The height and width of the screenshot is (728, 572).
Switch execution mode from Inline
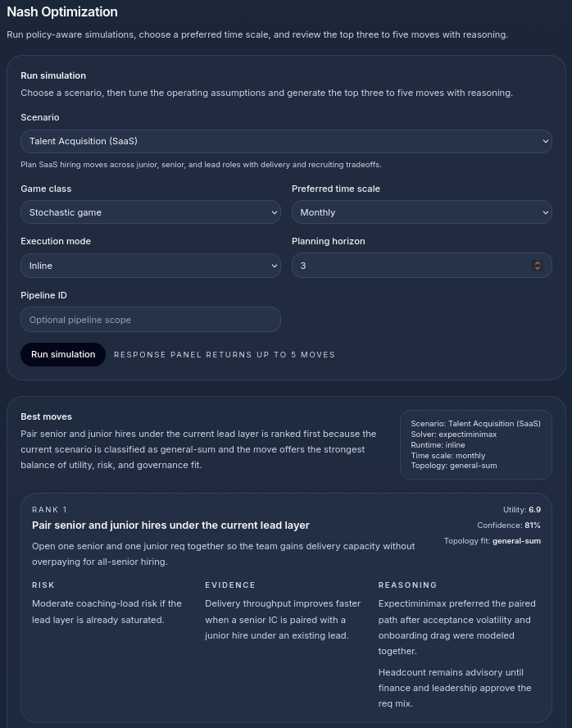[151, 266]
